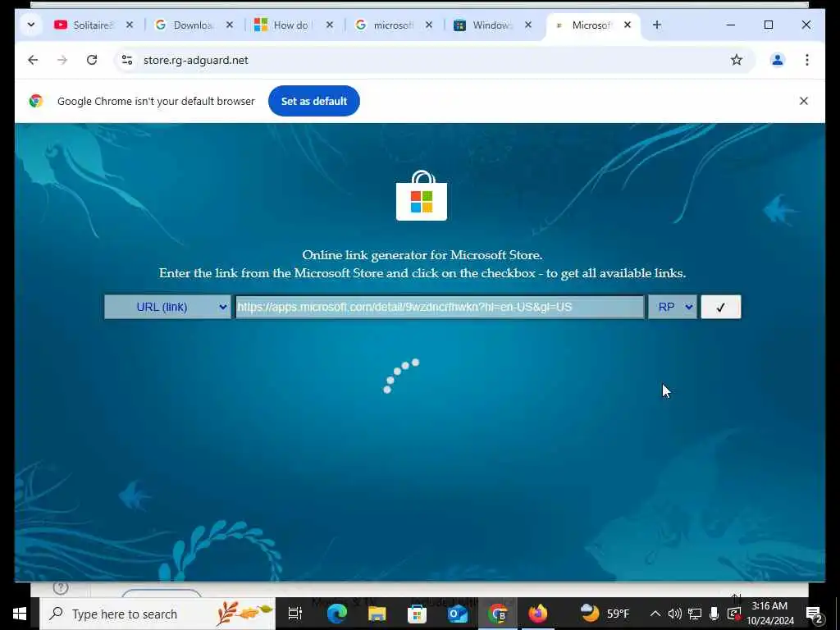This screenshot has height=630, width=840.
Task: Open the tab search dropdown arrow
Action: (x=31, y=25)
